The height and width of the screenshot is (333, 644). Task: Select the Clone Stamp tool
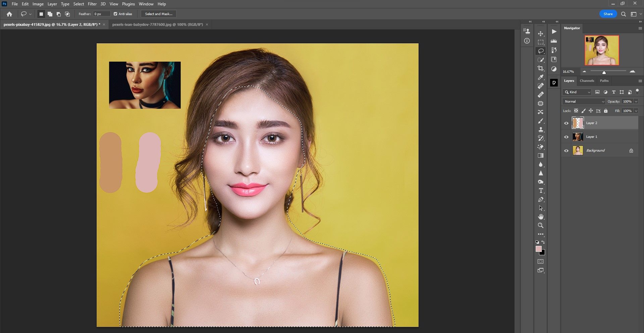(540, 129)
